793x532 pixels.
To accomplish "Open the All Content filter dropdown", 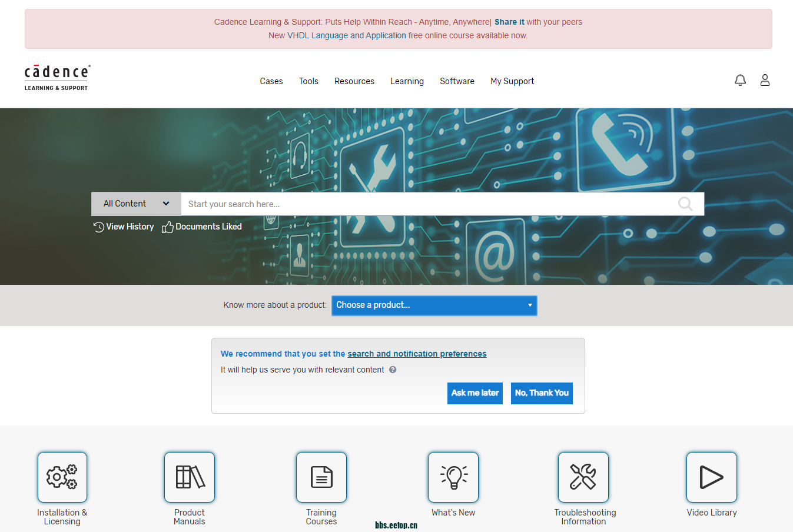I will 136,204.
